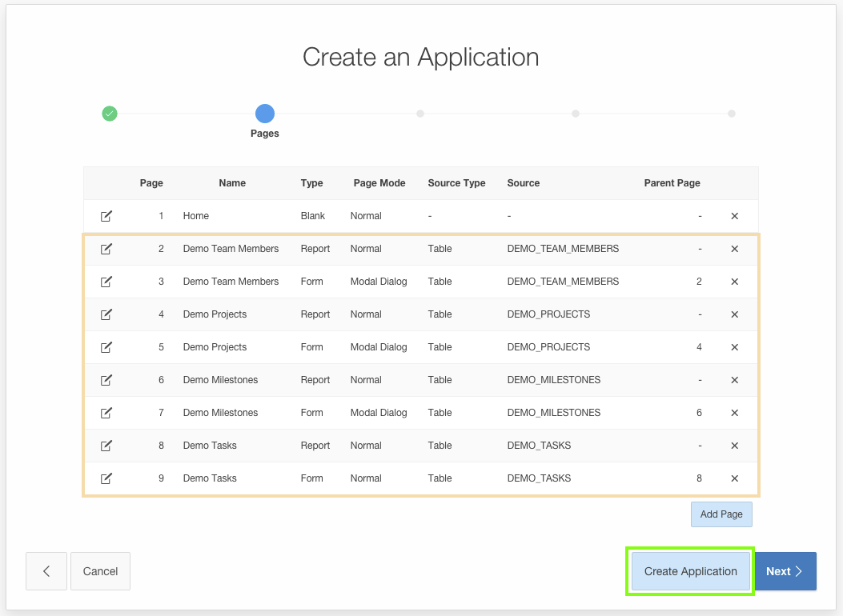Delete the Demo Milestones report page
843x616 pixels.
[734, 380]
